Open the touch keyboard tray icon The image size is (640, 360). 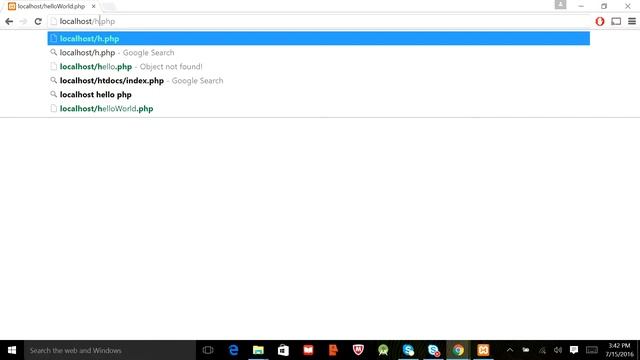point(592,350)
